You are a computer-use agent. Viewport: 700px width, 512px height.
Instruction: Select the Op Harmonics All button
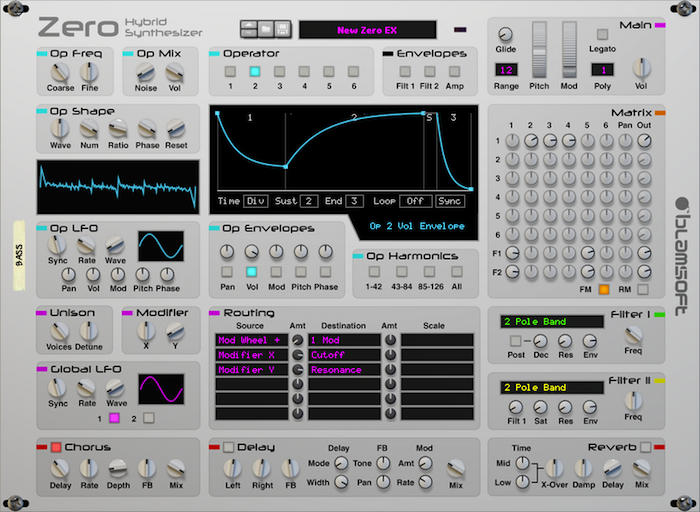click(457, 271)
